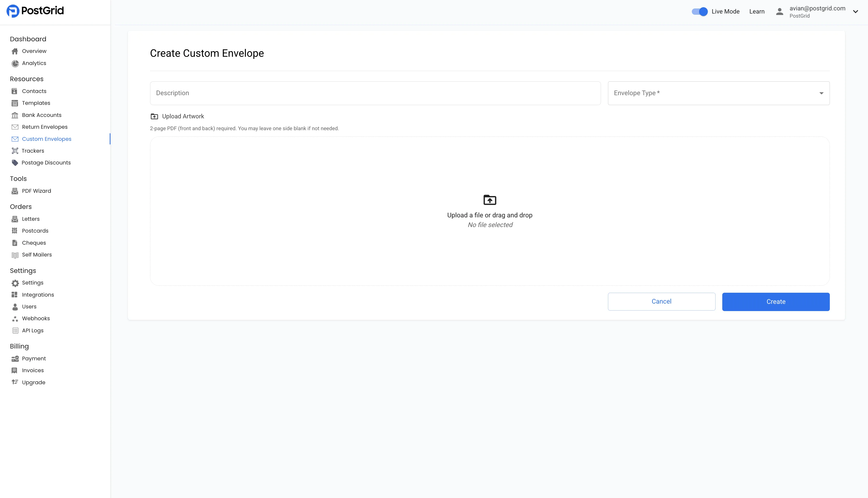
Task: Click the Upload Artwork label
Action: coord(183,116)
